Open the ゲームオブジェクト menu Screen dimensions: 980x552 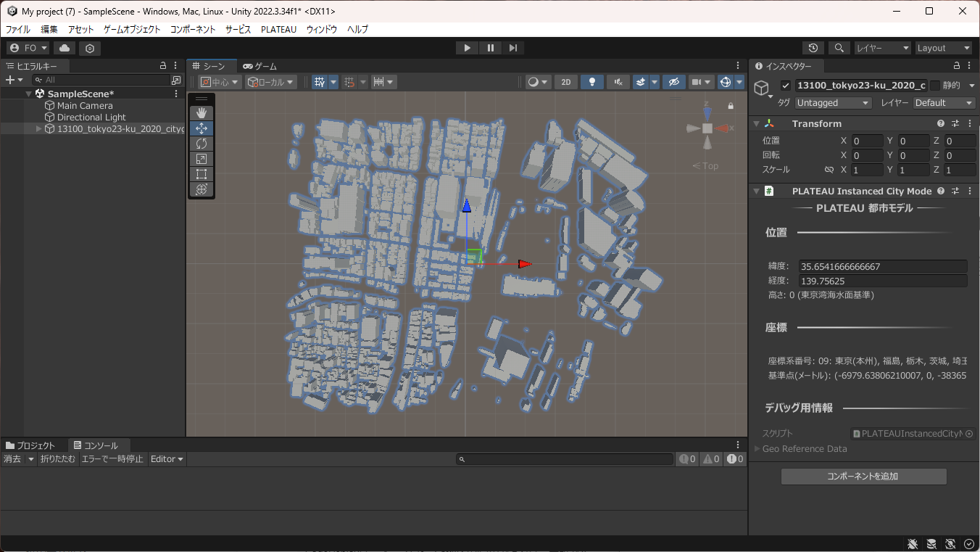(x=132, y=30)
